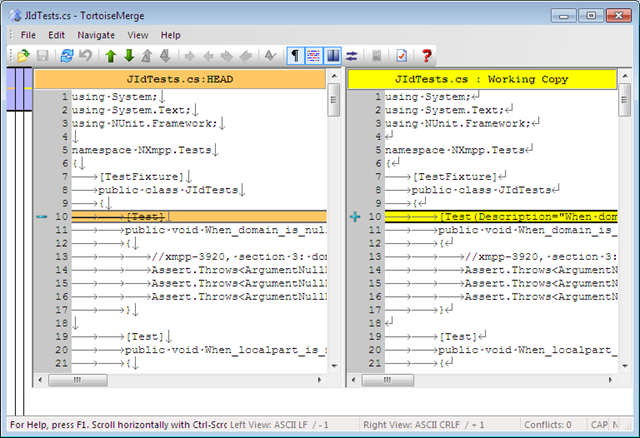Open the Navigate menu
The height and width of the screenshot is (438, 640).
point(96,35)
